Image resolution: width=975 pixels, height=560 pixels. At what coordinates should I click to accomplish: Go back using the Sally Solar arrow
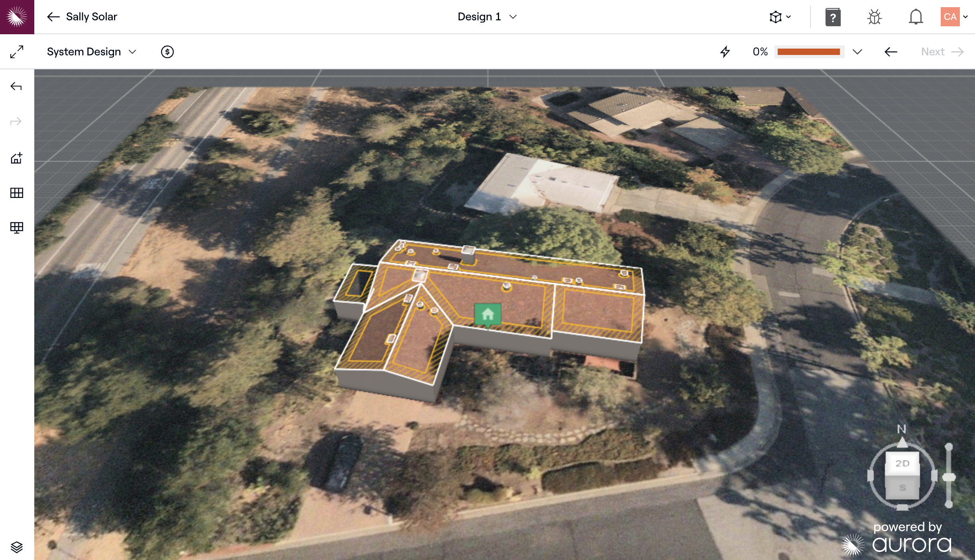click(x=53, y=17)
